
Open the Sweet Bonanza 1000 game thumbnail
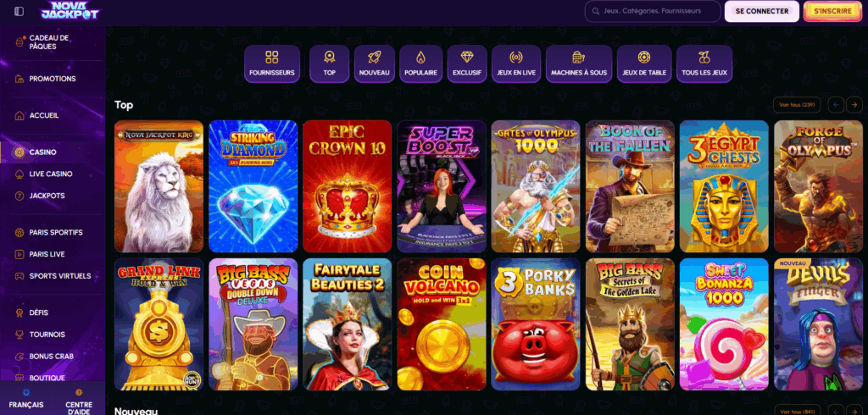pyautogui.click(x=724, y=324)
